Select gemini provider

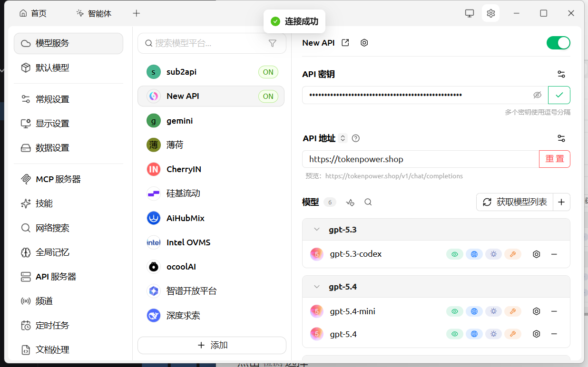[211, 121]
